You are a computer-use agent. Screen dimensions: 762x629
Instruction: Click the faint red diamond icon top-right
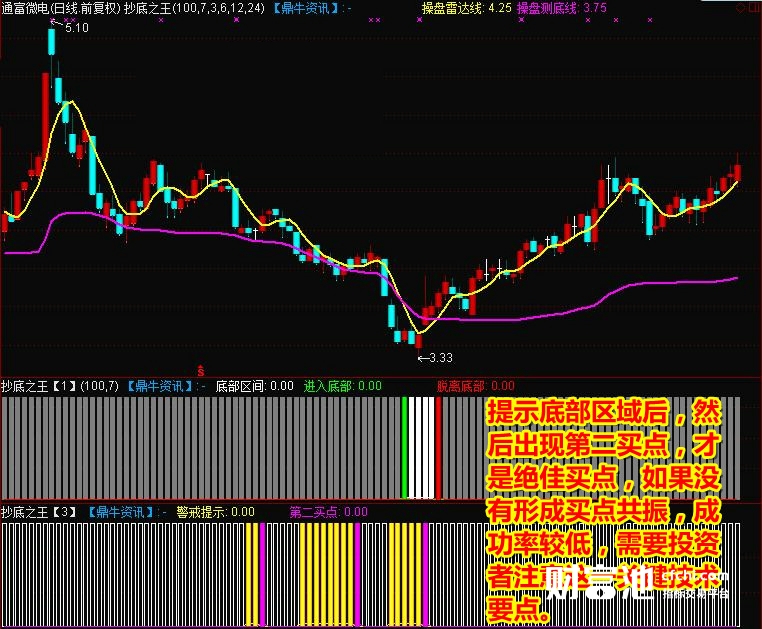tap(741, 8)
